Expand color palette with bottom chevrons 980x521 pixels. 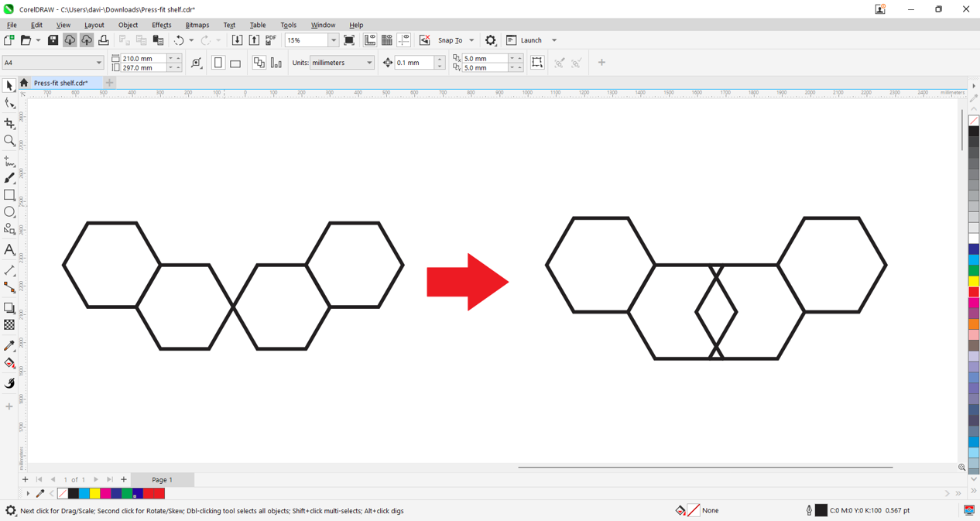pyautogui.click(x=974, y=490)
